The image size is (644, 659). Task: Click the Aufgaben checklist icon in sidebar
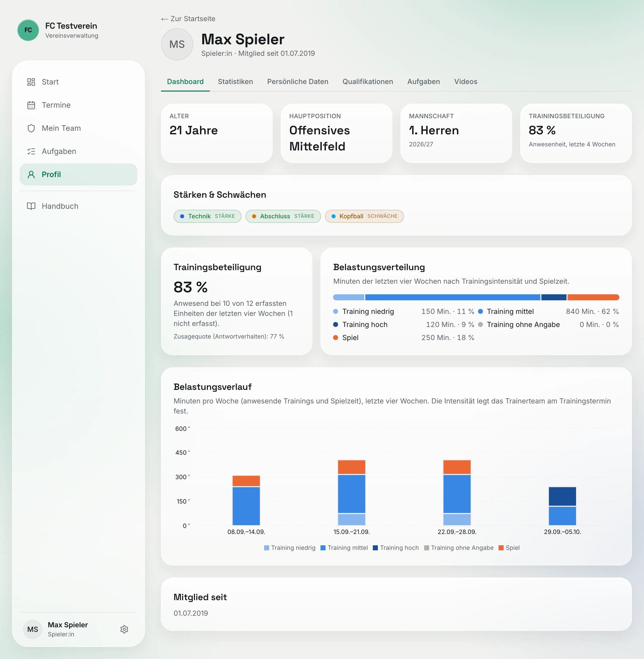tap(31, 151)
